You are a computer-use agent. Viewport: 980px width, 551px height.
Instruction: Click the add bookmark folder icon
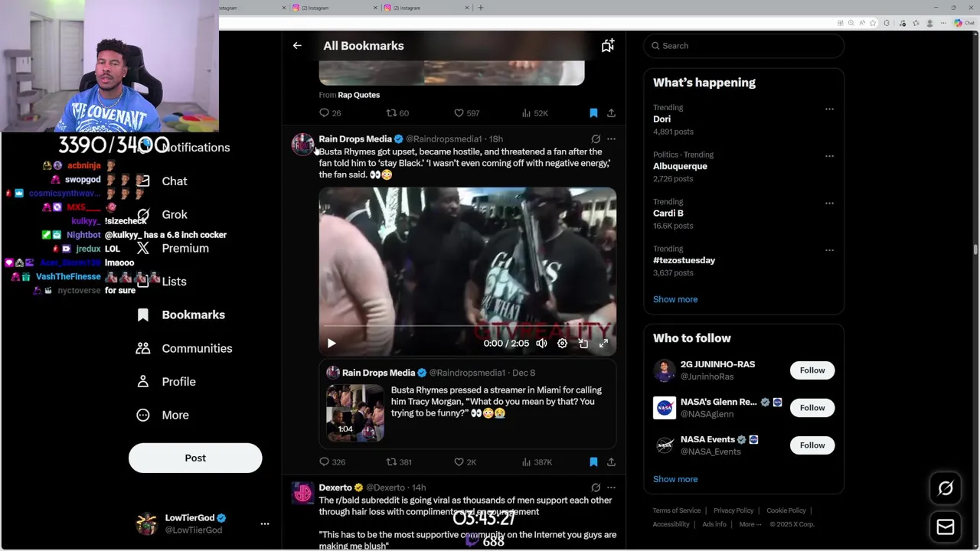click(x=608, y=46)
